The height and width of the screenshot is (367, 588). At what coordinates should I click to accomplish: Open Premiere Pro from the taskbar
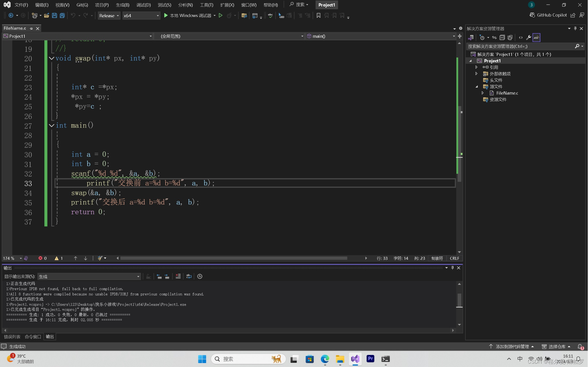pos(370,359)
